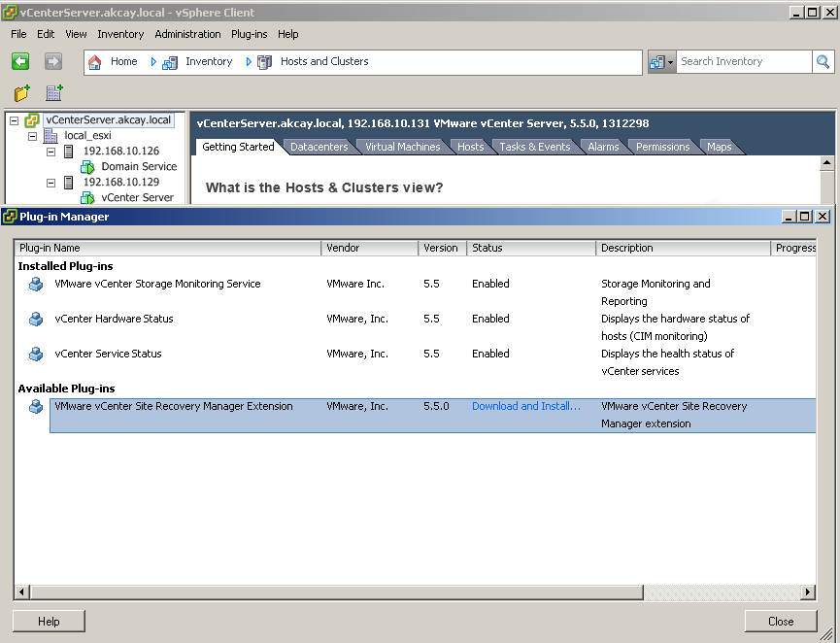Viewport: 840px width, 643px height.
Task: Click the vCenter Server VM icon
Action: pos(87,198)
